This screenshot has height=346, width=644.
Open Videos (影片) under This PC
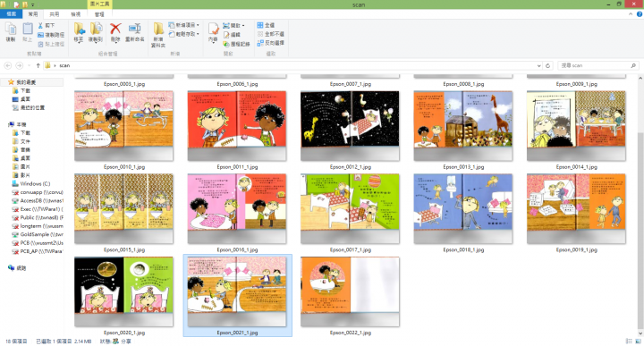tap(21, 175)
